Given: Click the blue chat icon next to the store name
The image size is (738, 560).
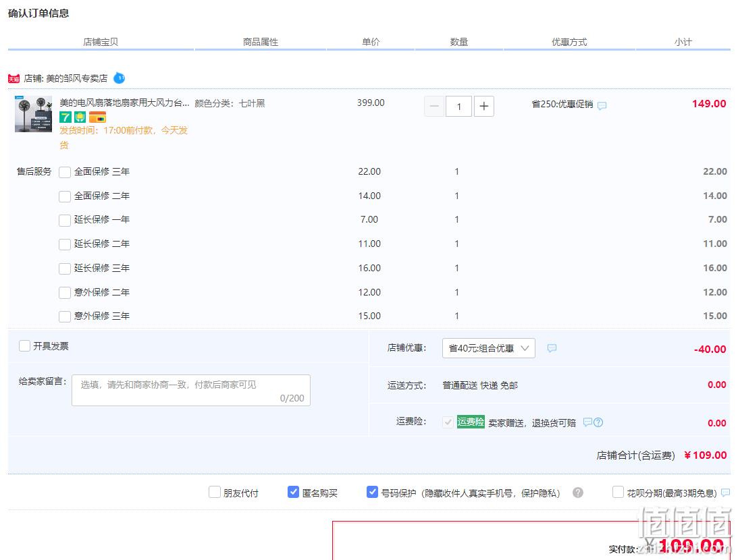Looking at the screenshot, I should pyautogui.click(x=119, y=78).
